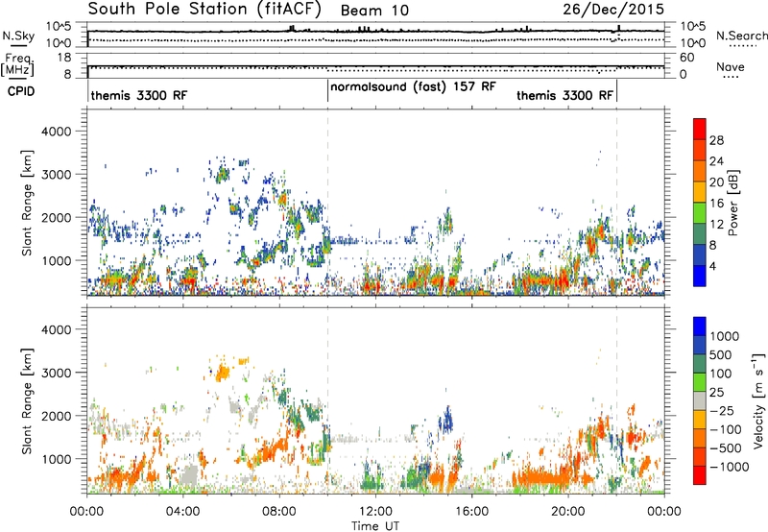Click the "18" tick on frequency axis
The height and width of the screenshot is (532, 768).
click(64, 58)
